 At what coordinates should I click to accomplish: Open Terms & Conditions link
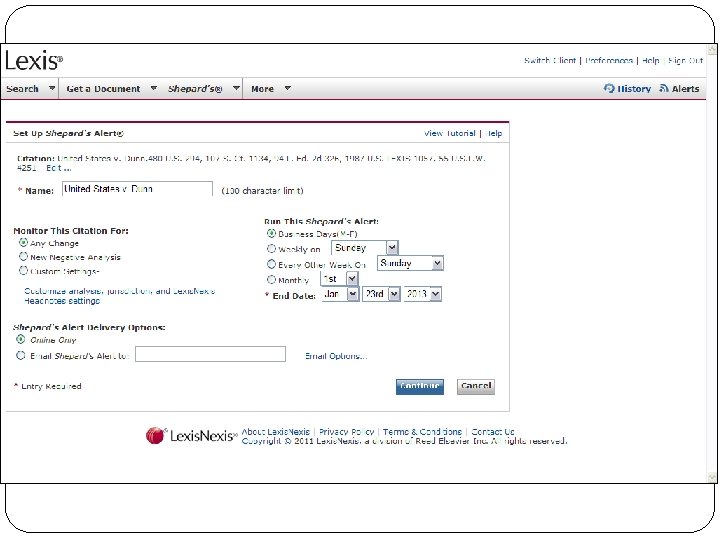(422, 432)
